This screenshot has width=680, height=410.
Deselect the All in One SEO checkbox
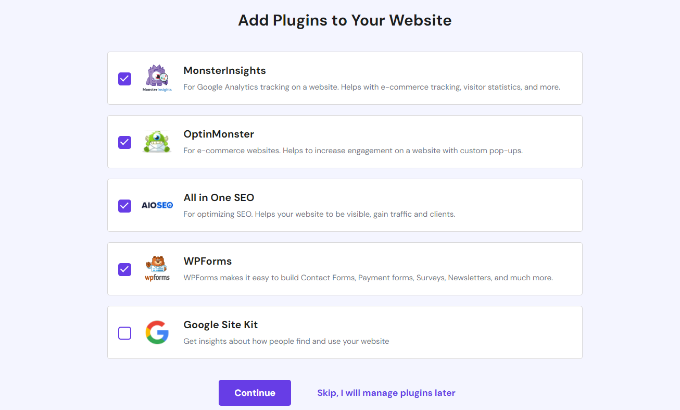[x=124, y=206]
